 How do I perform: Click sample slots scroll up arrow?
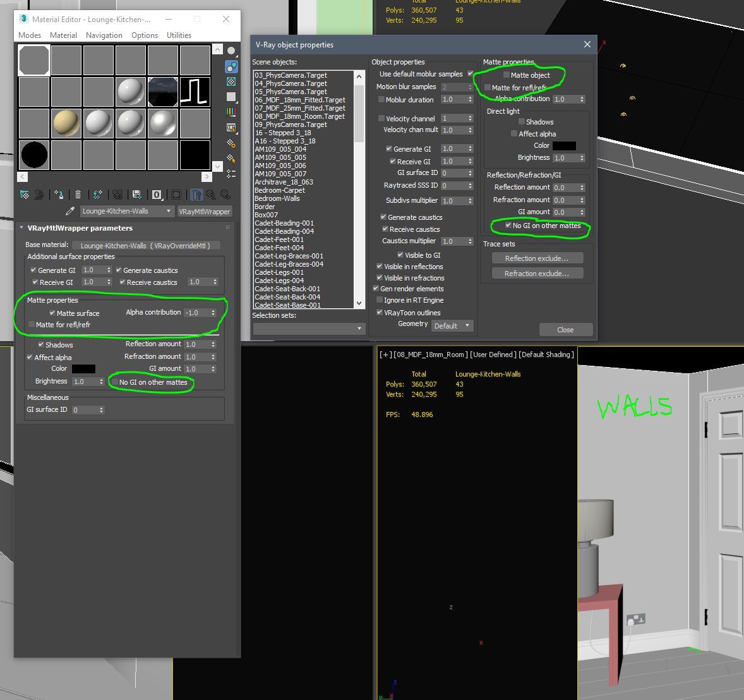pos(217,49)
